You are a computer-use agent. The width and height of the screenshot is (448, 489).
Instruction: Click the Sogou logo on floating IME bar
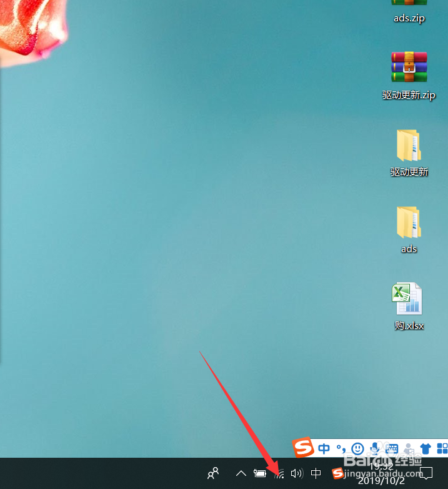[303, 447]
